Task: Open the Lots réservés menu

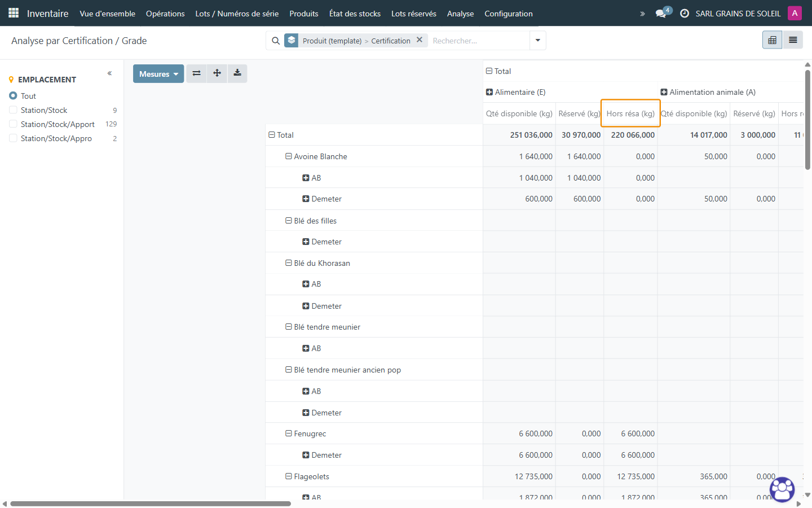Action: [x=414, y=14]
